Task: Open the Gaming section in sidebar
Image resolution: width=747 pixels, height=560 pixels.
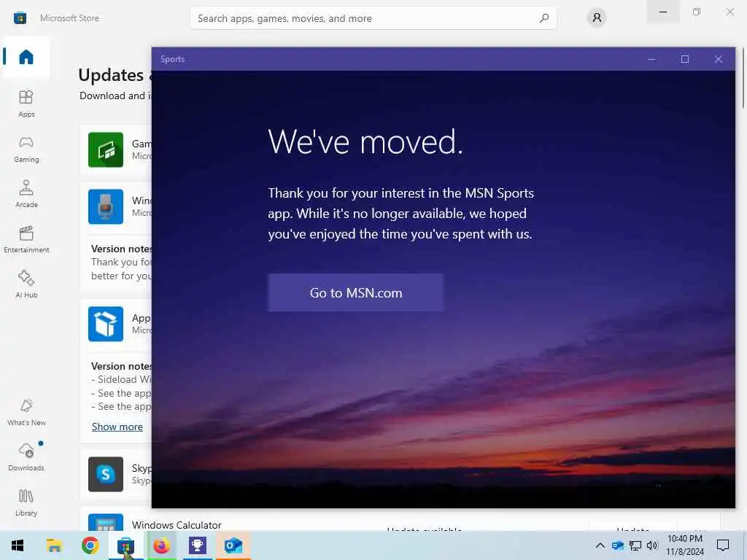Action: tap(26, 149)
